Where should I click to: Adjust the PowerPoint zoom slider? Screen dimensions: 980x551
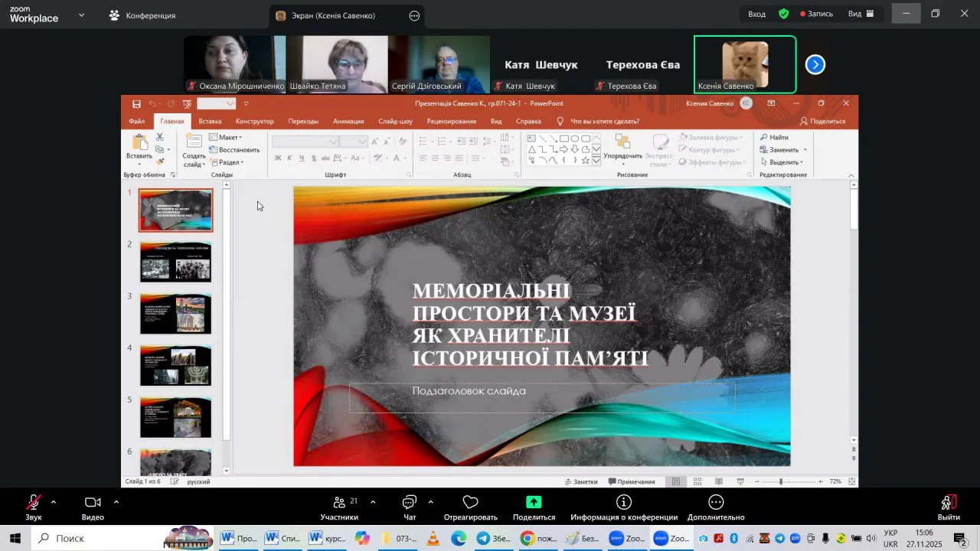[781, 481]
